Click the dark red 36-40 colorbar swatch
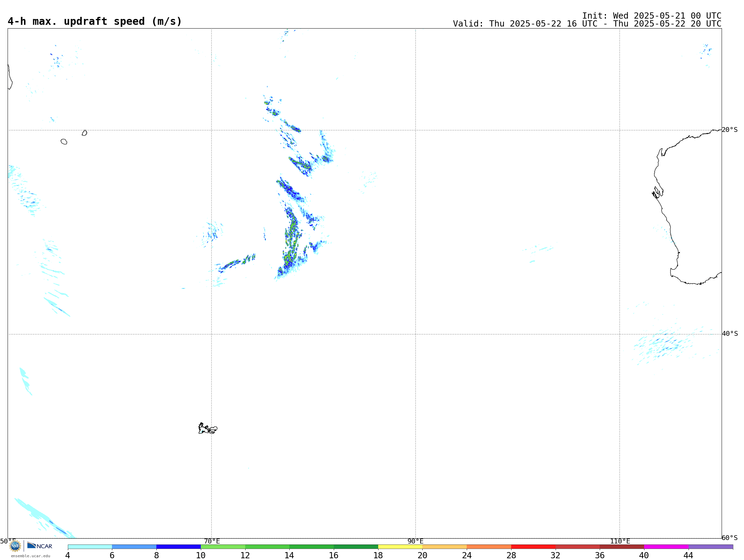This screenshot has height=560, width=744. (x=622, y=547)
